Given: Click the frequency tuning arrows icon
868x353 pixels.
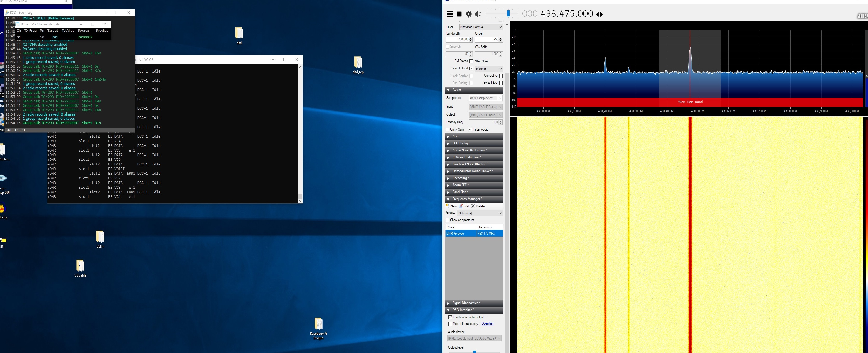Looking at the screenshot, I should 599,14.
